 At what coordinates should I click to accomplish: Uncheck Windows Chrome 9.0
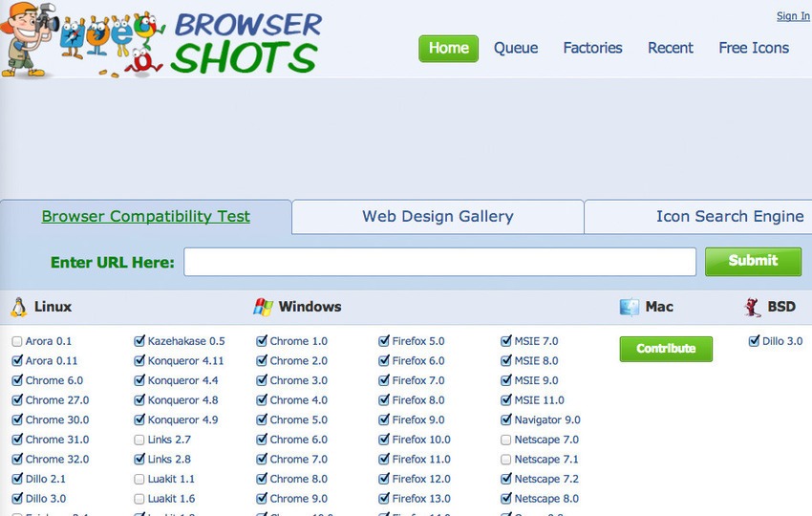[x=262, y=499]
